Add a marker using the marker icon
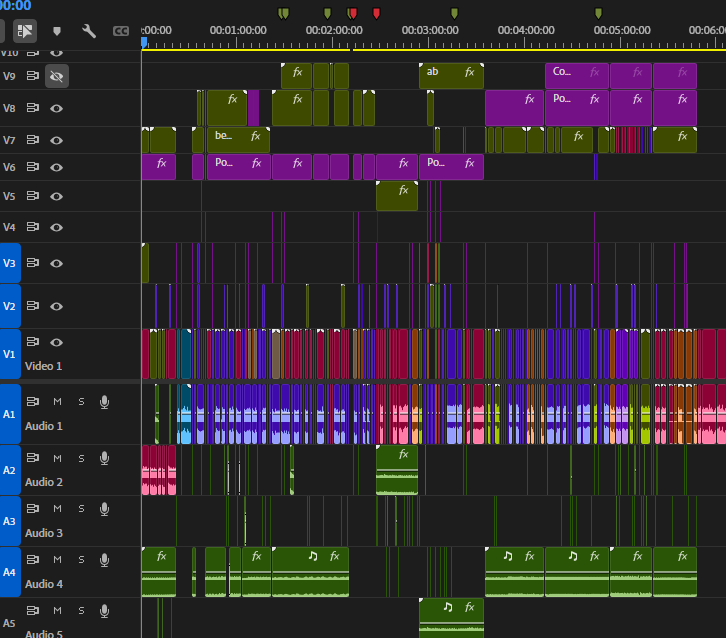 [56, 31]
